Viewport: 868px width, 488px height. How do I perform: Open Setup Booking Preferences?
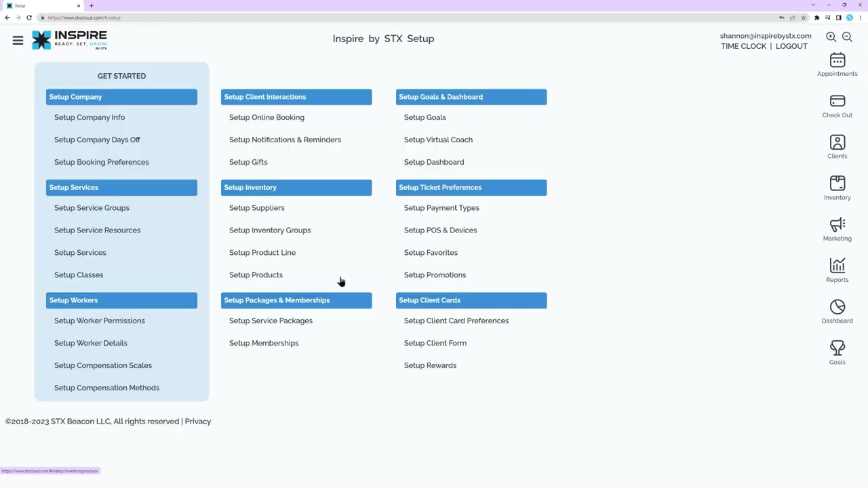(102, 162)
